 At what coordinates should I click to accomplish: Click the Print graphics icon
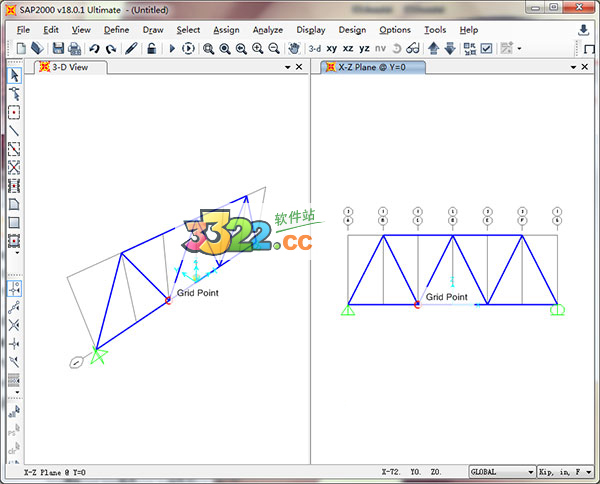click(x=75, y=48)
